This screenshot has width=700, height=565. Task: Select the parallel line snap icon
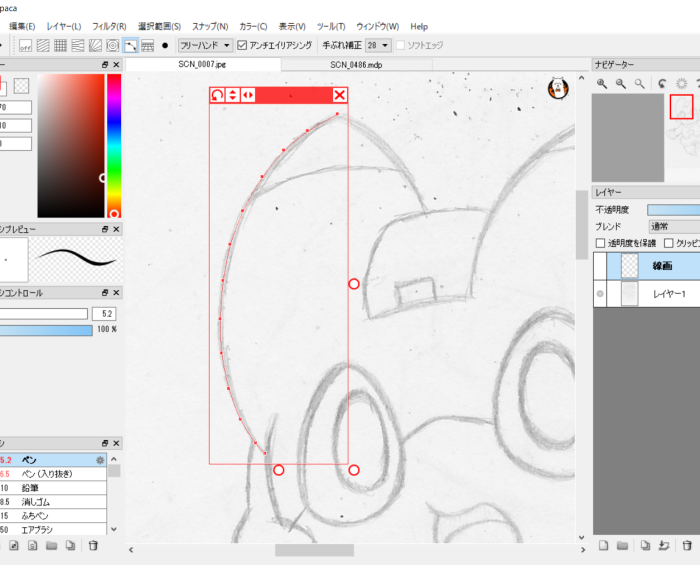pyautogui.click(x=43, y=46)
